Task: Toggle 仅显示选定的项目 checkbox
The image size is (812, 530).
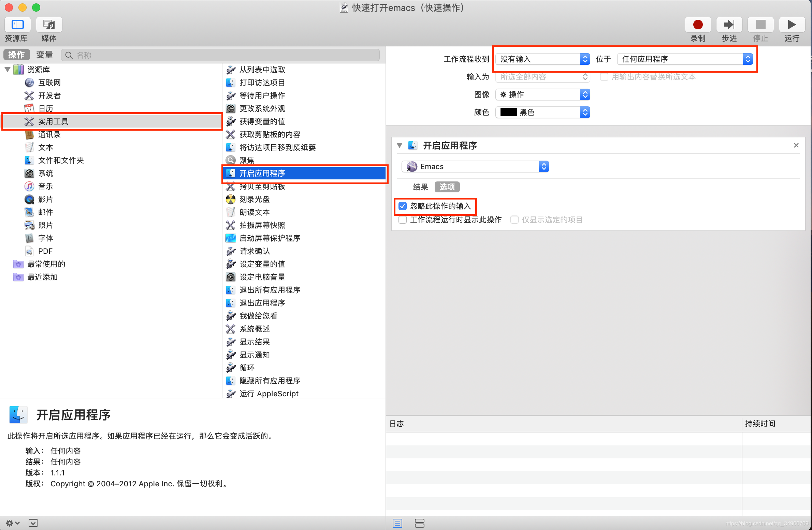Action: point(514,220)
